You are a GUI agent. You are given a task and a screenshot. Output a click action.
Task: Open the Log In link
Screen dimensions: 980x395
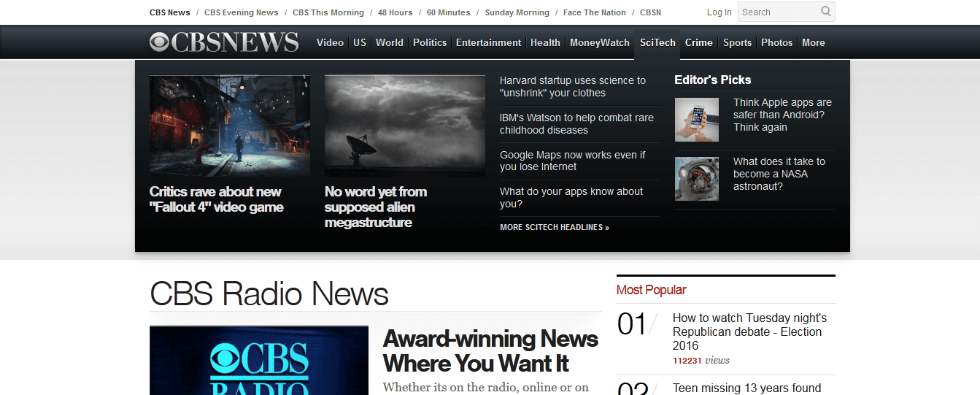click(719, 12)
